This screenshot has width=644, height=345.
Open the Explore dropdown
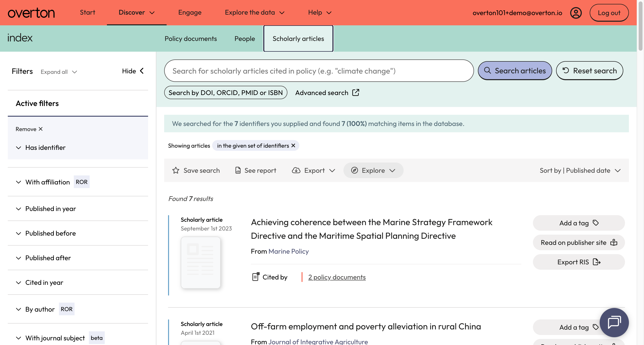point(373,170)
